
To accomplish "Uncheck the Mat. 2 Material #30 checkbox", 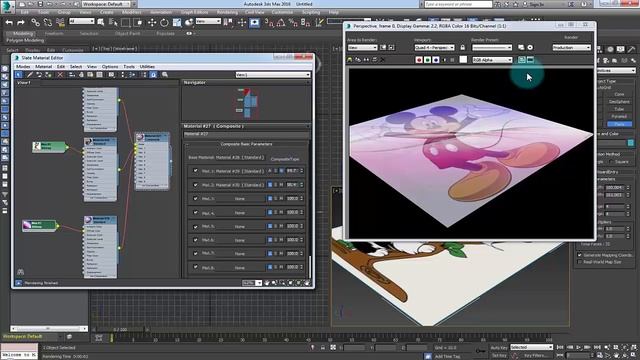I will click(196, 184).
